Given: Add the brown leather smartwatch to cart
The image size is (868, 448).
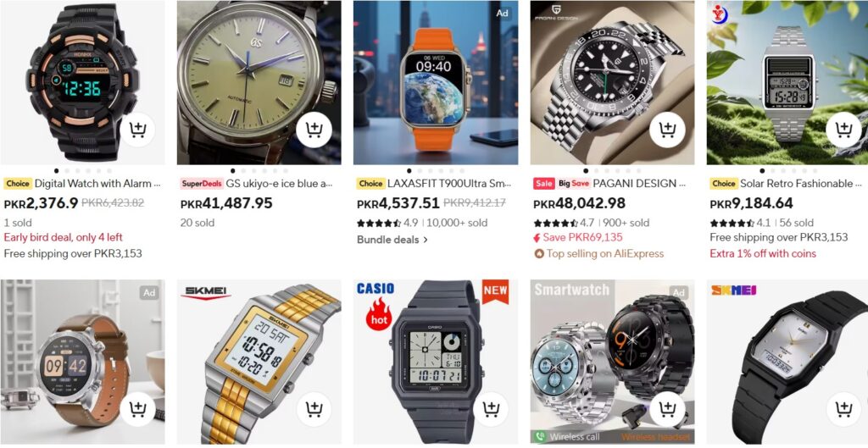Looking at the screenshot, I should 138,409.
